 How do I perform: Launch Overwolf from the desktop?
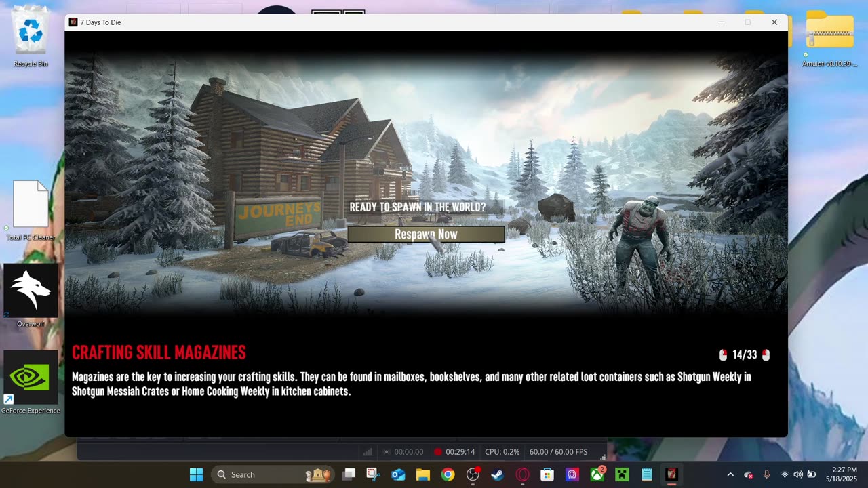tap(31, 296)
